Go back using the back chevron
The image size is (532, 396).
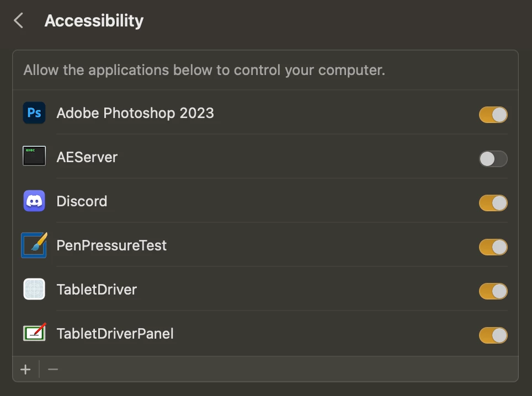click(19, 21)
